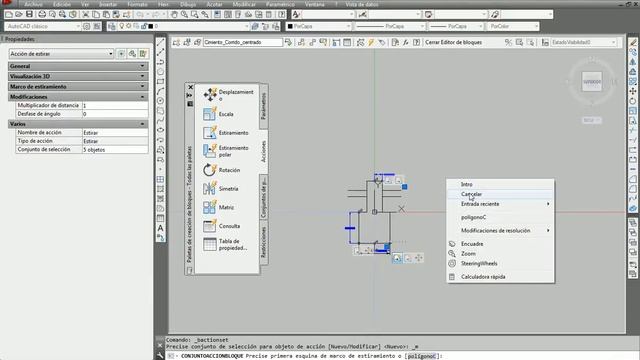
Task: Open the Modificar menu
Action: tap(244, 4)
